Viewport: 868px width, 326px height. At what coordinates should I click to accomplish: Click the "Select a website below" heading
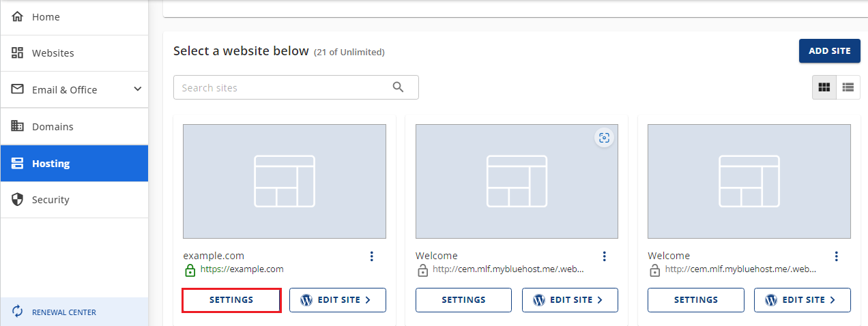click(241, 51)
